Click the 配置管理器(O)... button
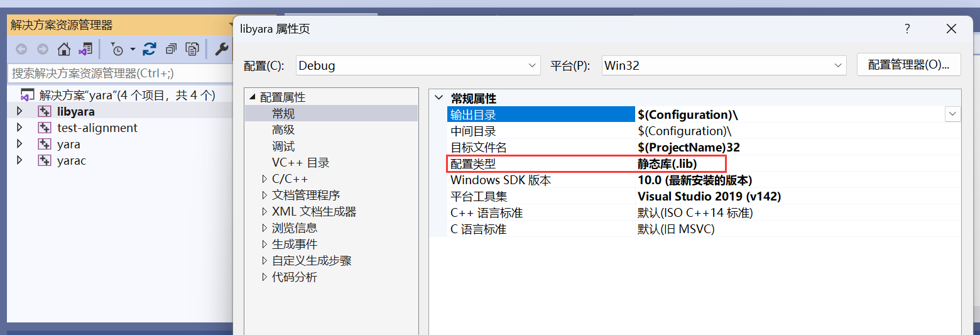 [x=908, y=65]
